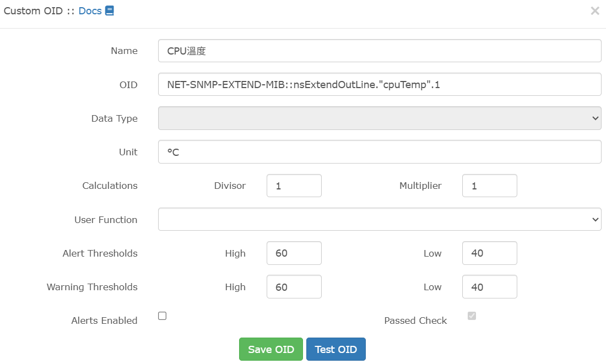The height and width of the screenshot is (364, 606).
Task: Open the Data Type dropdown
Action: tap(379, 118)
